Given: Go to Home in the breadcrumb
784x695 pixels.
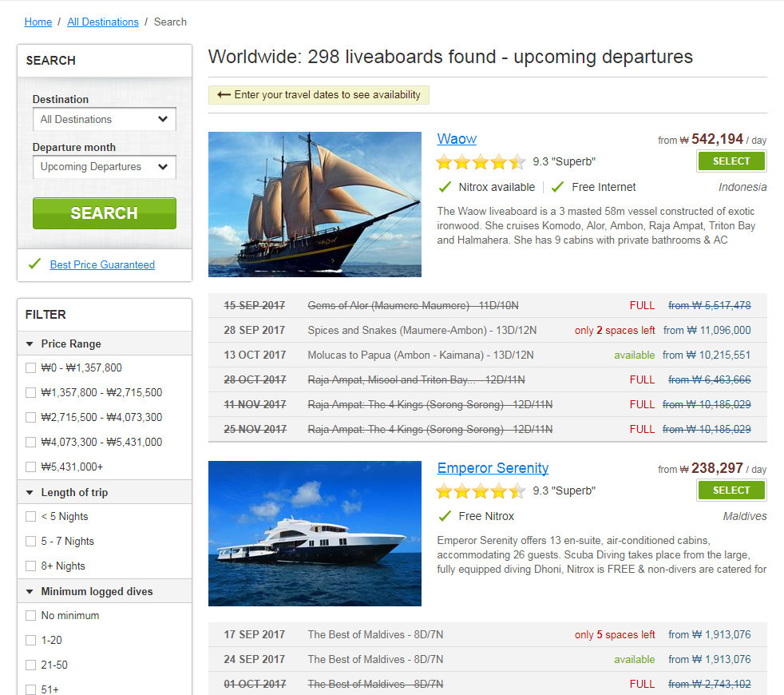Looking at the screenshot, I should click(x=38, y=22).
